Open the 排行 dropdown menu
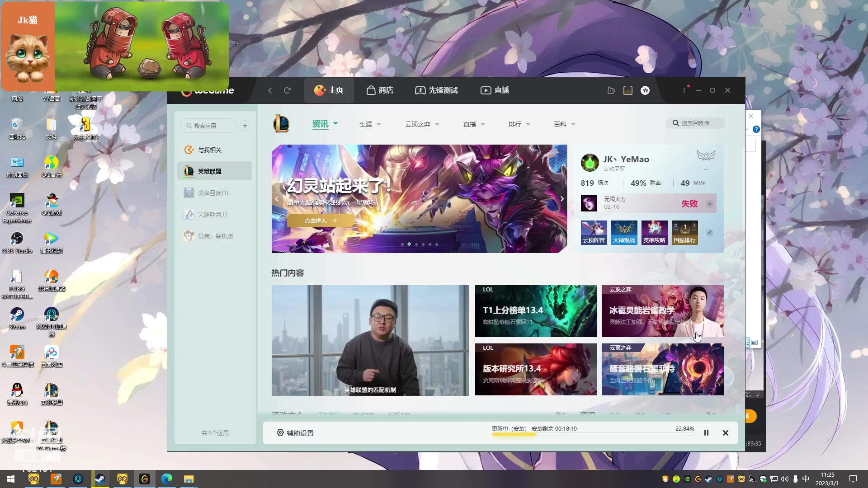Image resolution: width=868 pixels, height=488 pixels. [x=519, y=124]
